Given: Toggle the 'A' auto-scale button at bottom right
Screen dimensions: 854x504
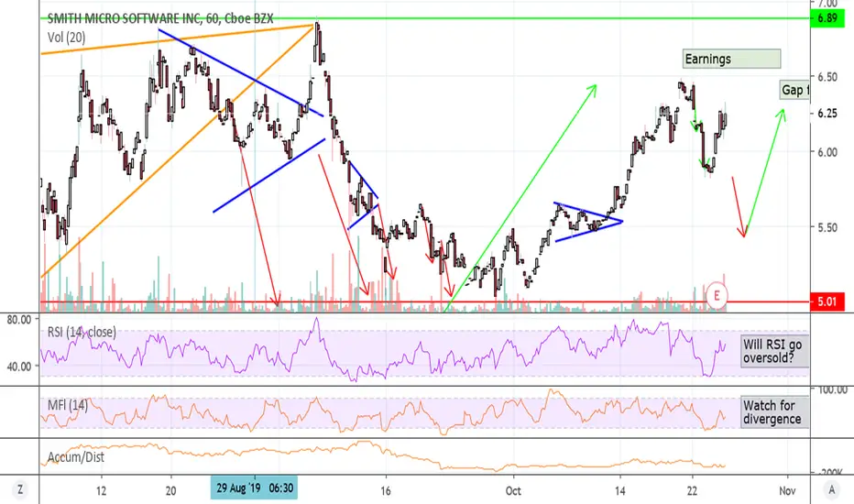Looking at the screenshot, I should [831, 489].
